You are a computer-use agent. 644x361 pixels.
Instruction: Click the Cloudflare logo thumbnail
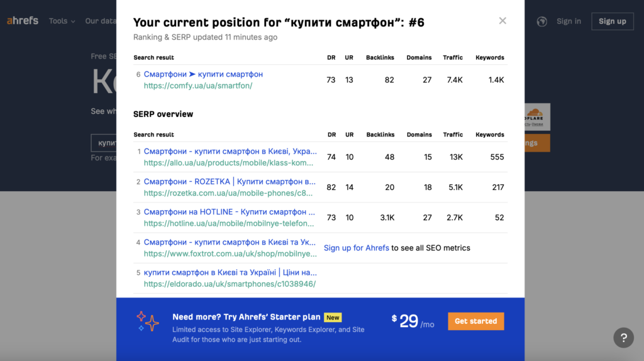click(537, 116)
